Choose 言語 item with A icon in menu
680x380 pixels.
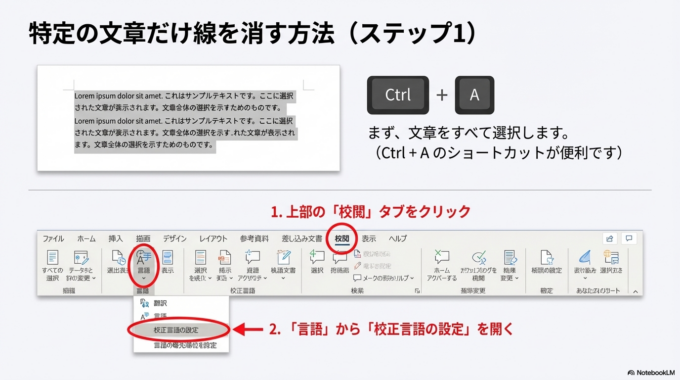click(181, 316)
